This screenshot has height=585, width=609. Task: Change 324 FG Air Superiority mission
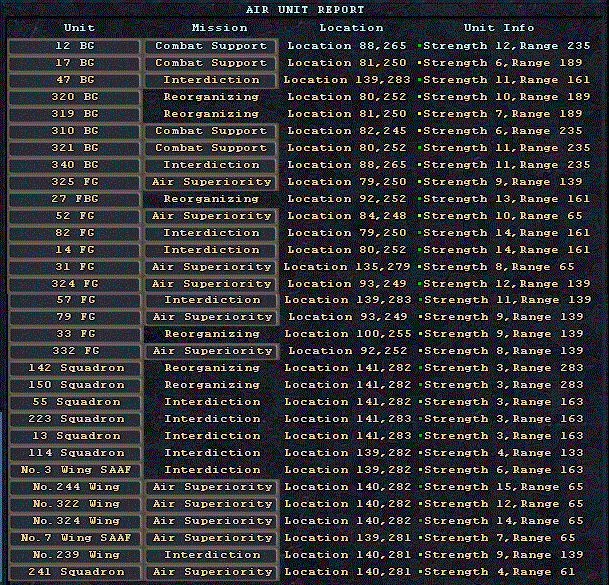click(211, 284)
